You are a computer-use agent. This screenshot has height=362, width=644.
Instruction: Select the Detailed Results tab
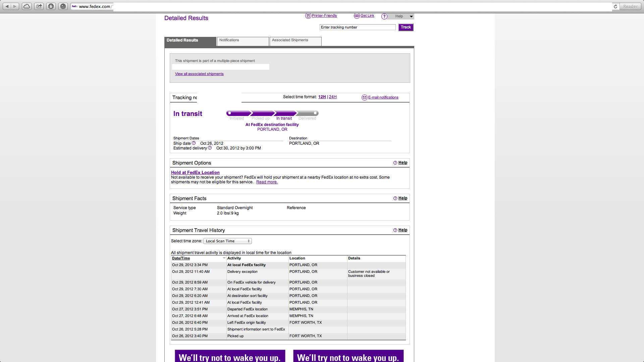pyautogui.click(x=190, y=41)
